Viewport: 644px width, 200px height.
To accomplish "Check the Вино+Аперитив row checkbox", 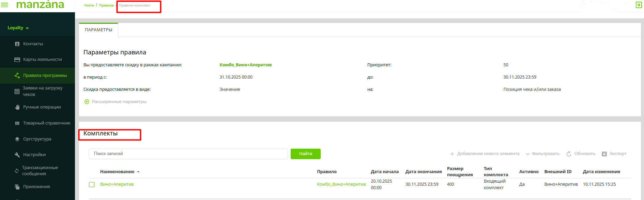I will coord(92,185).
